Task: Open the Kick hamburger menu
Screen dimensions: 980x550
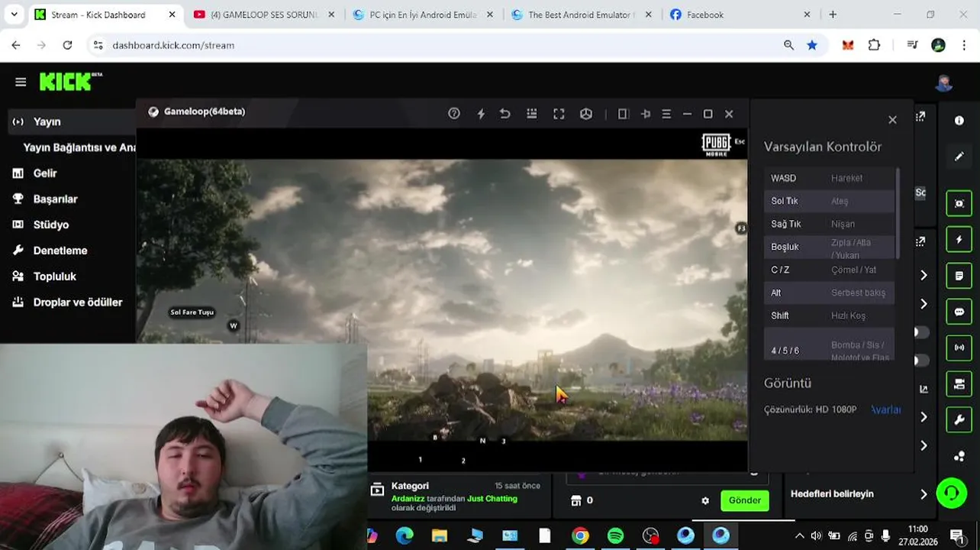Action: click(x=21, y=82)
